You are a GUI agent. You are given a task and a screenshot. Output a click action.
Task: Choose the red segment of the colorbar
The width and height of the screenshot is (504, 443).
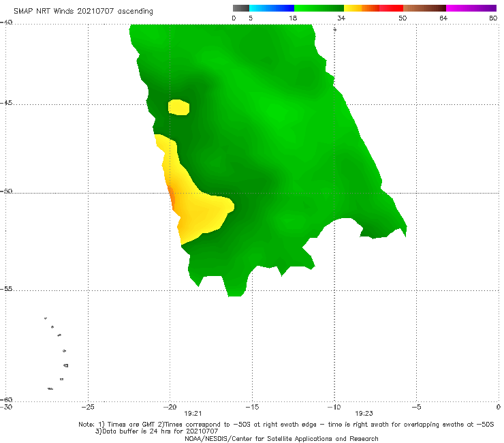click(392, 8)
